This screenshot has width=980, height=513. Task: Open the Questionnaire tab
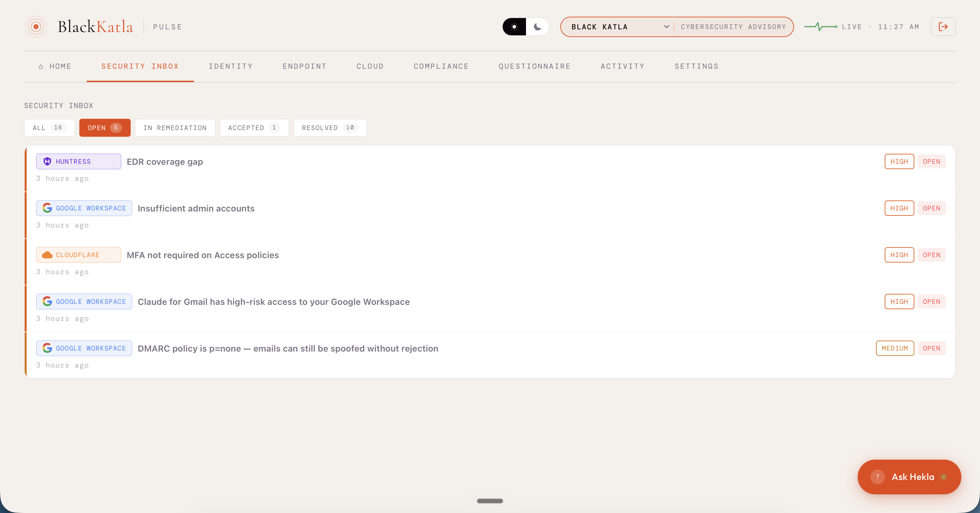(535, 66)
